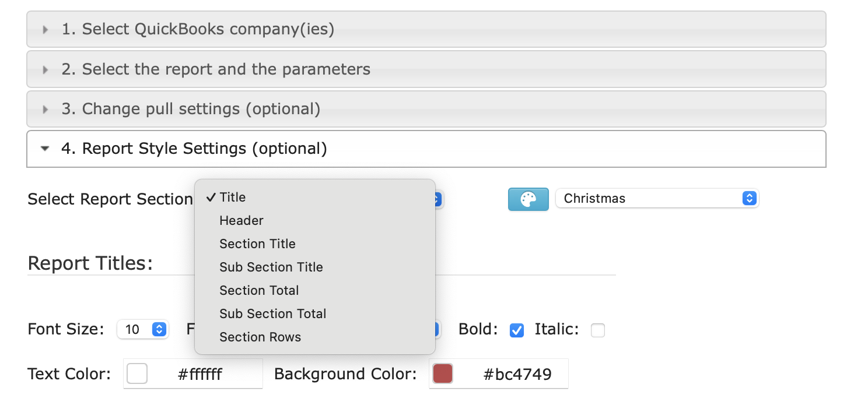Uncheck the Bold checkbox
Screen dimensions: 868x416
516,330
